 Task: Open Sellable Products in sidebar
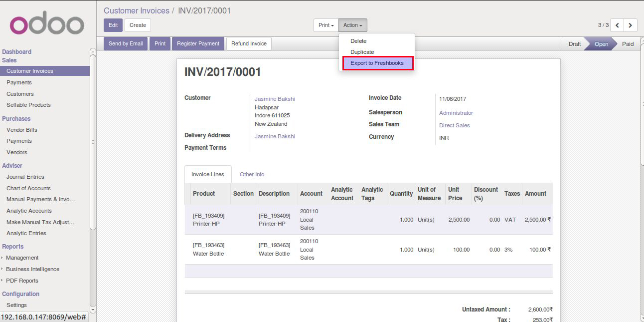[x=28, y=105]
